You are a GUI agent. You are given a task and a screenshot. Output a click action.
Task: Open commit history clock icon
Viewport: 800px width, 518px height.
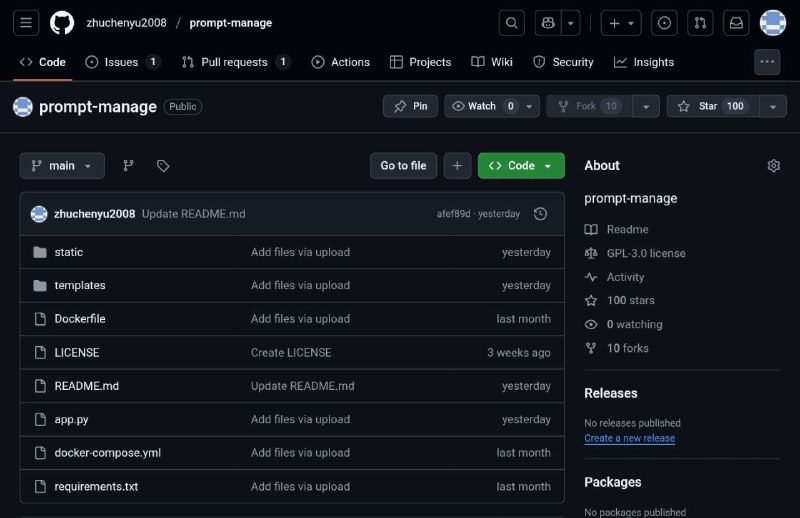pyautogui.click(x=541, y=214)
